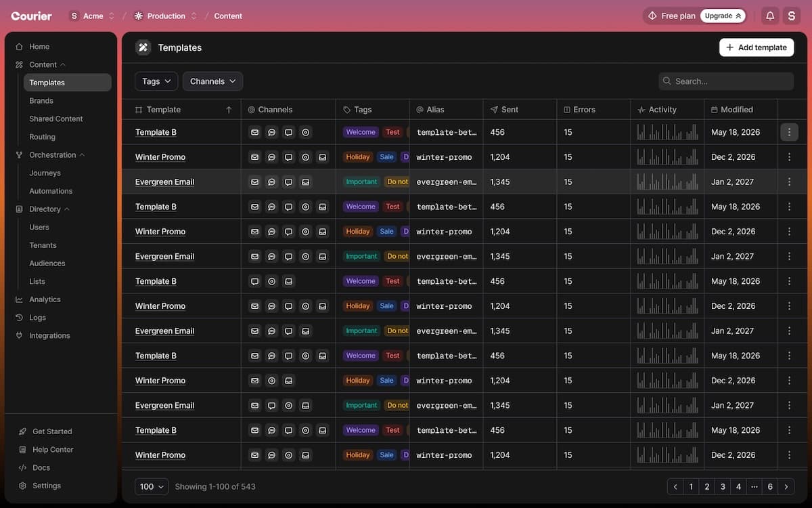Click the Docs code icon

(23, 468)
